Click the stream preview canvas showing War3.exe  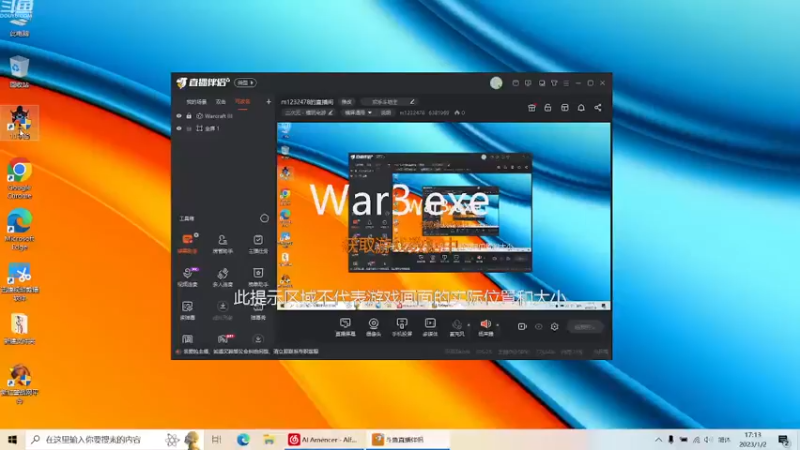point(443,216)
